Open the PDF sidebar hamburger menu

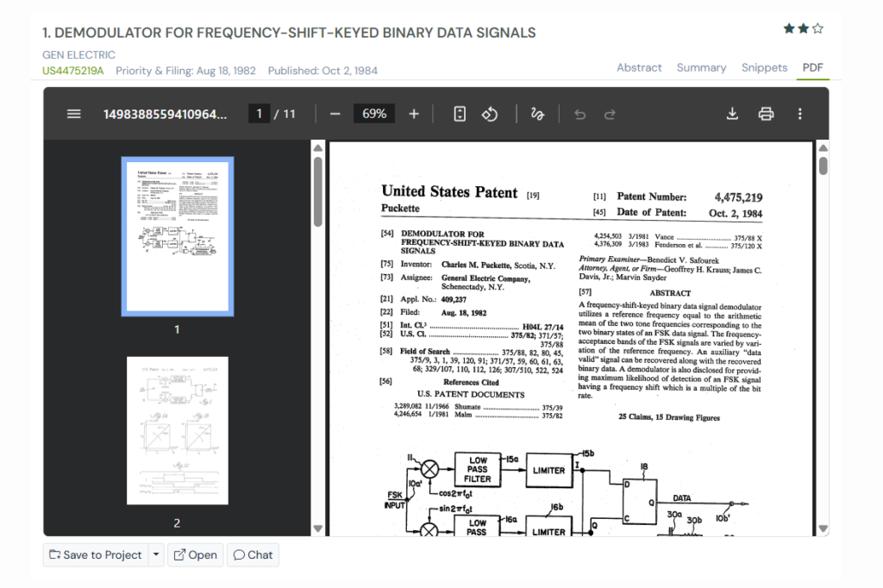click(x=73, y=113)
